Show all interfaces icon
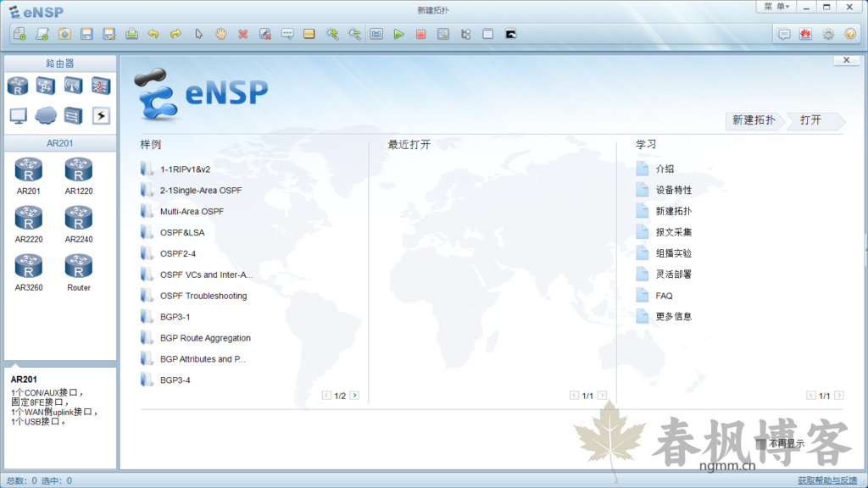868x488 pixels. coord(465,34)
